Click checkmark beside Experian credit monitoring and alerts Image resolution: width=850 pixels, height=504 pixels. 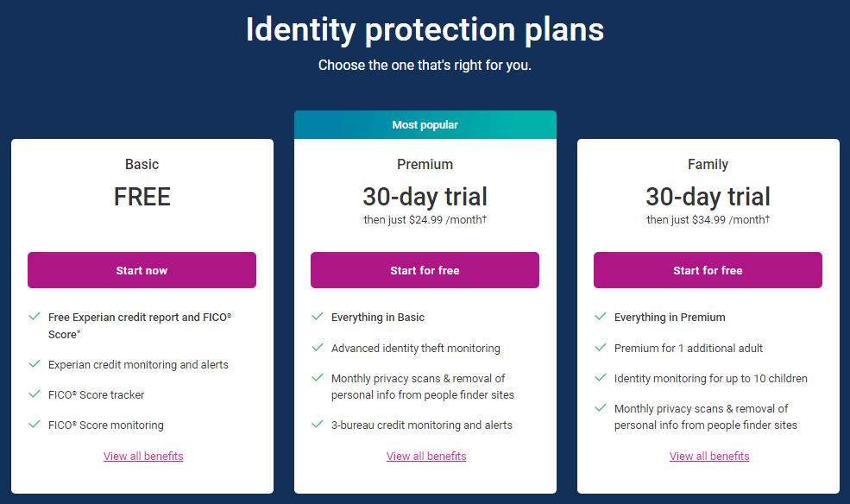pyautogui.click(x=35, y=363)
